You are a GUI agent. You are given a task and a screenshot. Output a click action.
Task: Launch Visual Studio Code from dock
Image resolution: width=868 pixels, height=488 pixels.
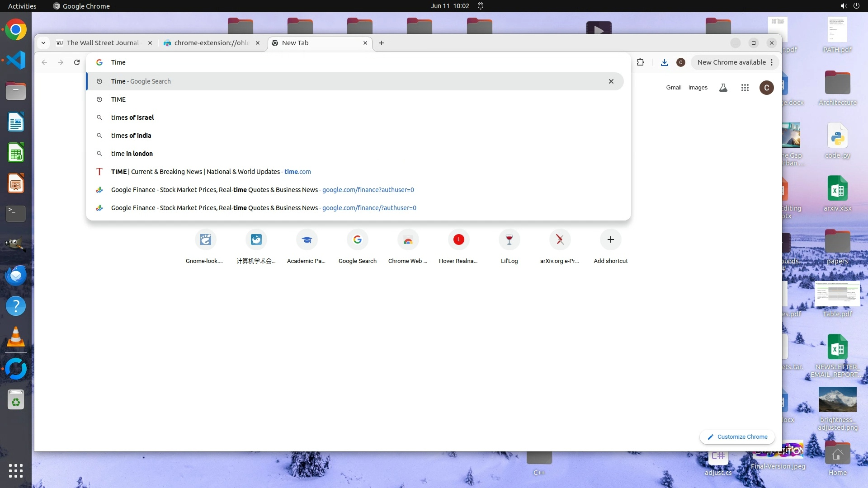pos(16,60)
